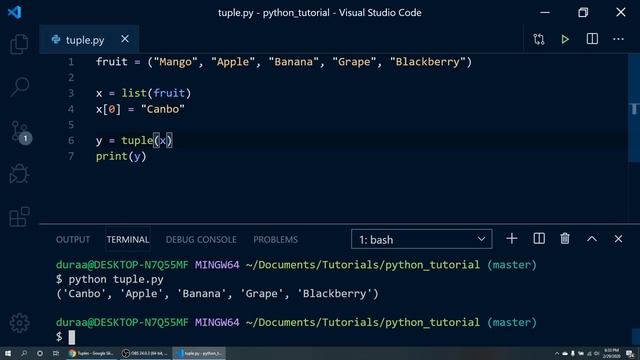Open Source Control view with badge
This screenshot has width=640, height=360.
(x=20, y=132)
